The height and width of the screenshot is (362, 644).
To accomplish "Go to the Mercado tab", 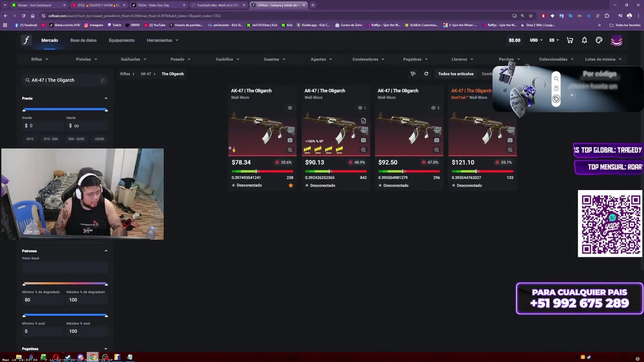I will [x=49, y=40].
